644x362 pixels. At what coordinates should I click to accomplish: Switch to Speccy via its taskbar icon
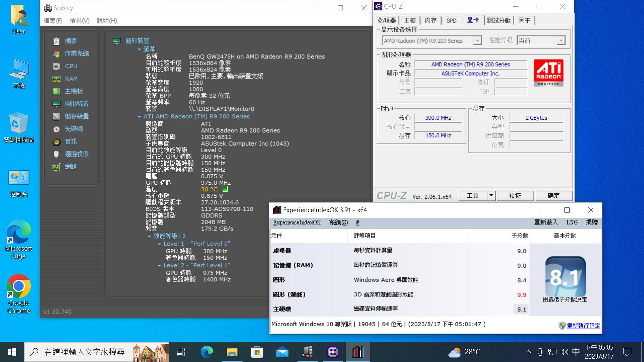click(307, 352)
